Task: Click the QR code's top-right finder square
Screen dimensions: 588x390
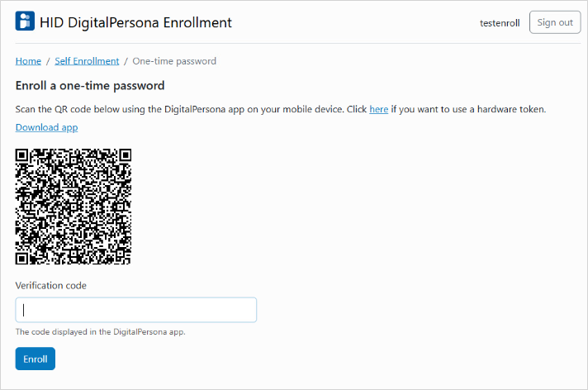Action: [x=123, y=156]
